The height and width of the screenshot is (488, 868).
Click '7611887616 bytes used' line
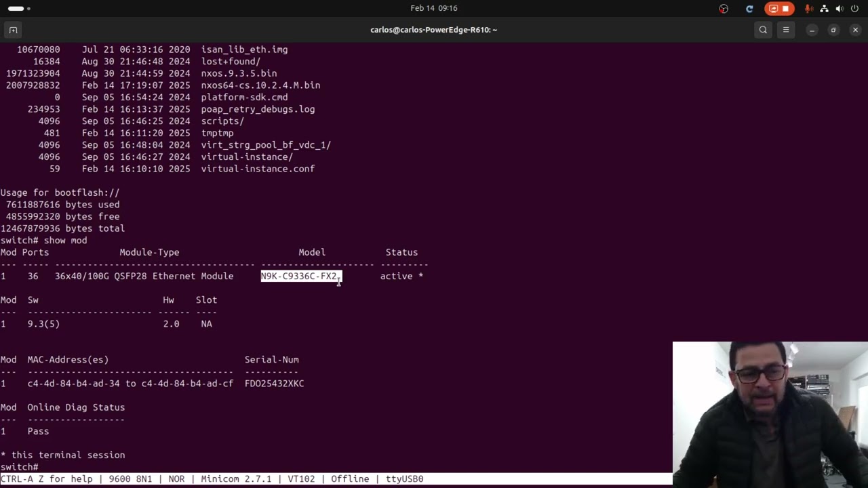click(x=62, y=205)
